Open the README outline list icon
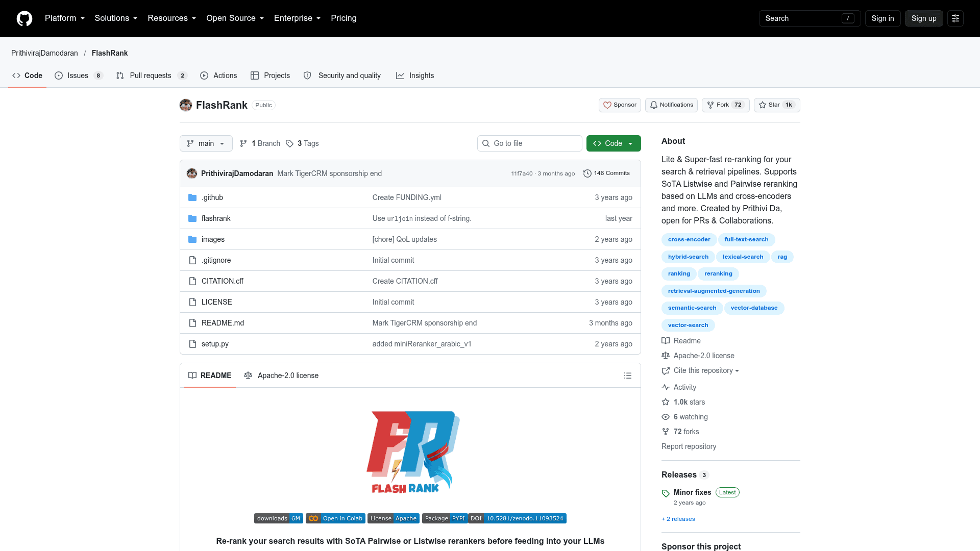This screenshot has width=980, height=551. click(628, 375)
